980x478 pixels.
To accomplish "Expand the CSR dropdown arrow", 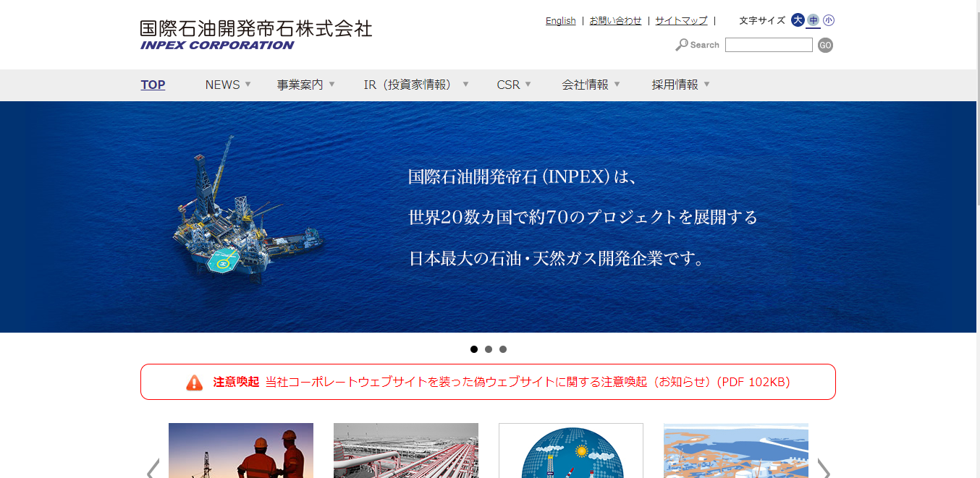I will [528, 84].
